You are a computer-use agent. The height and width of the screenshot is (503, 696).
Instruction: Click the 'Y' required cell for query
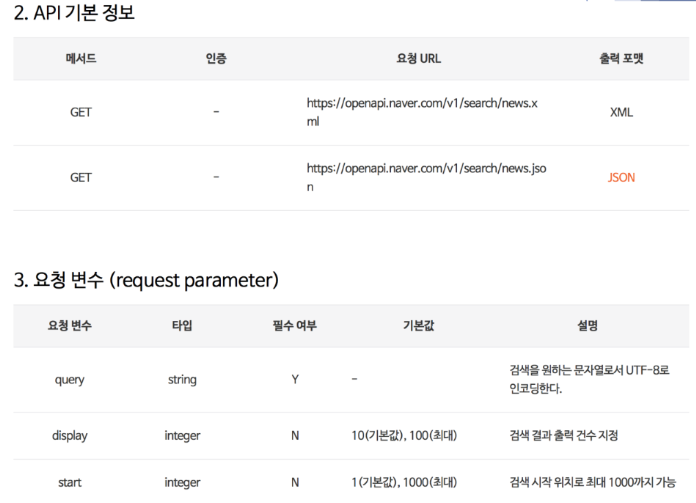point(295,380)
